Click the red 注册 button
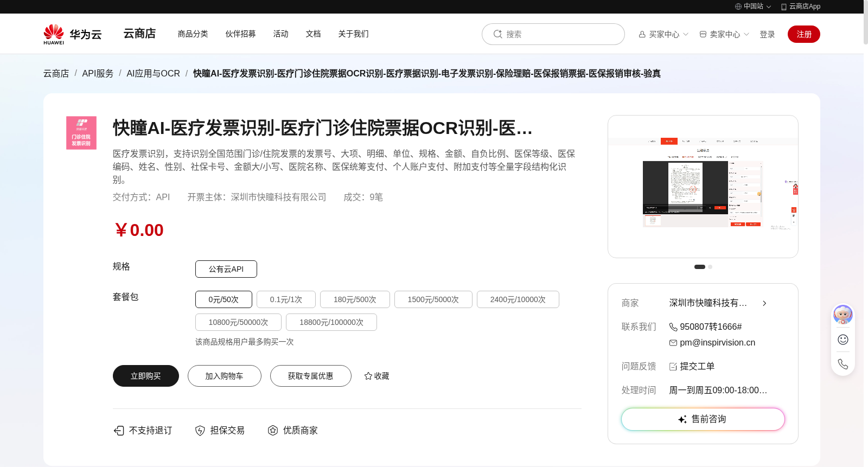The height and width of the screenshot is (467, 868). [x=804, y=34]
